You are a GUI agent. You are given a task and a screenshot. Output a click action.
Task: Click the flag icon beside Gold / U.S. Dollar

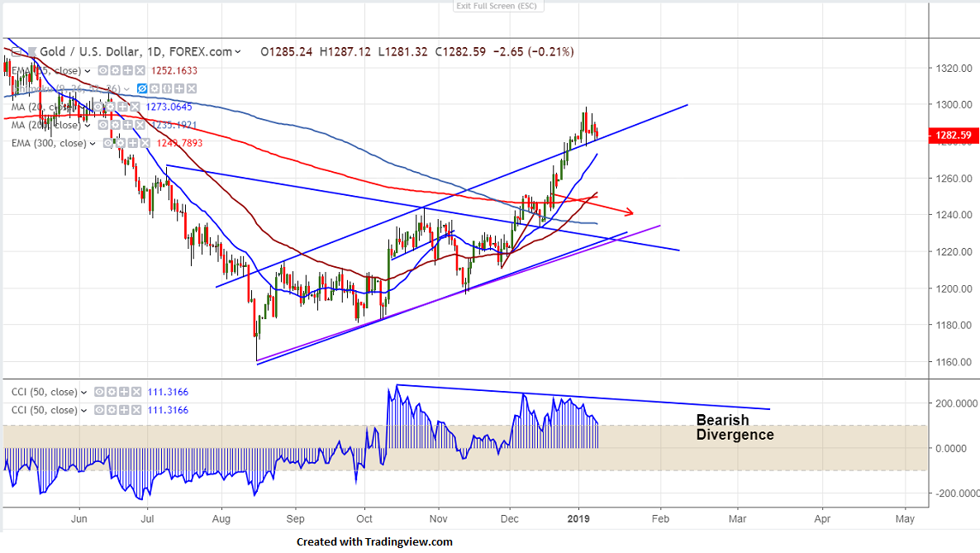(32, 52)
